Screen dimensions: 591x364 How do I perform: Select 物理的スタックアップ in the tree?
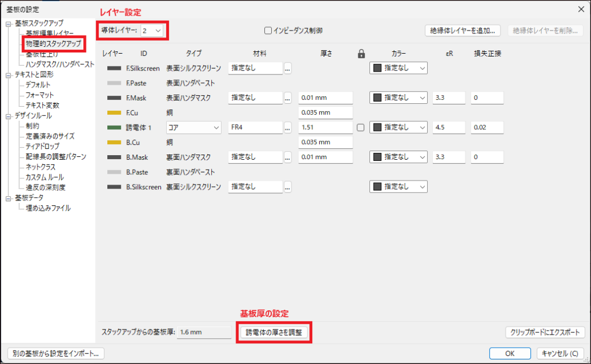pos(53,44)
